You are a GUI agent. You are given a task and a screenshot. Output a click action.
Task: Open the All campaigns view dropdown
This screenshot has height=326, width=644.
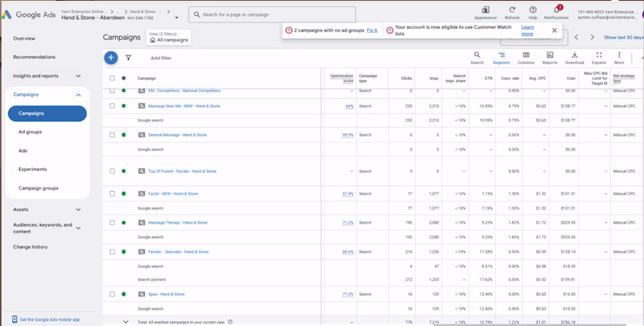(169, 37)
